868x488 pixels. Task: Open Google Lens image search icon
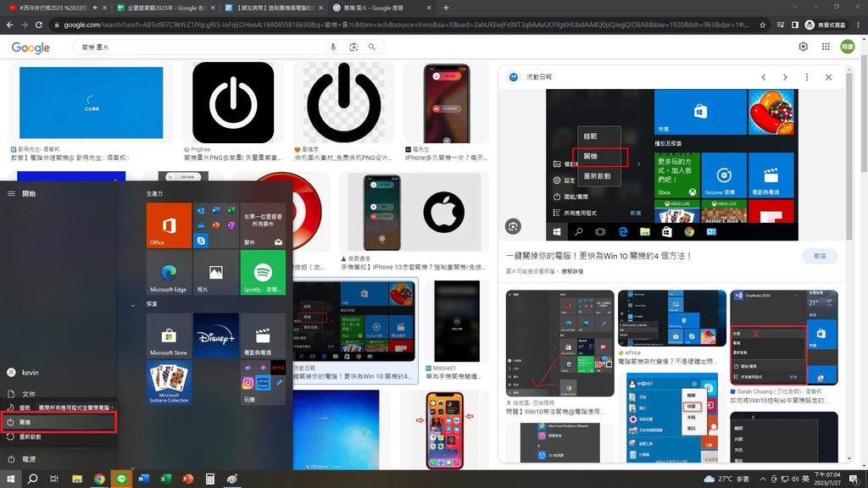point(353,47)
